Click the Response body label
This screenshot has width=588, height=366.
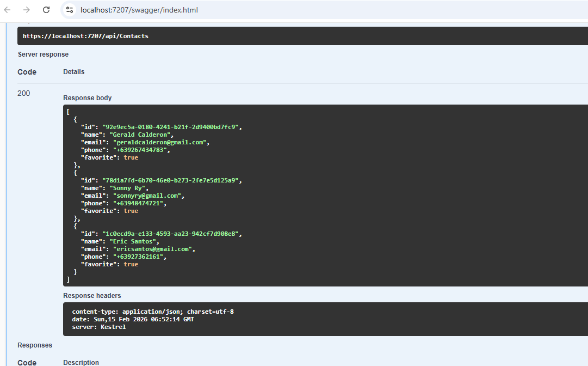click(x=87, y=98)
